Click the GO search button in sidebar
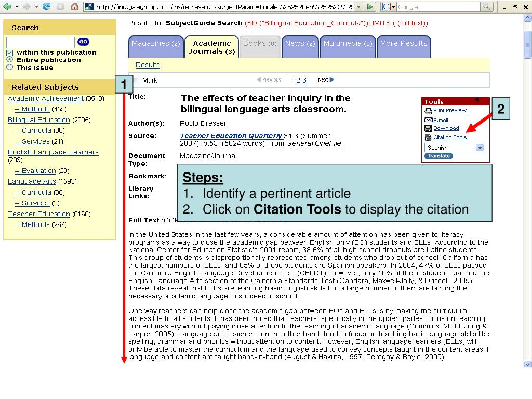532x399 pixels. click(83, 42)
